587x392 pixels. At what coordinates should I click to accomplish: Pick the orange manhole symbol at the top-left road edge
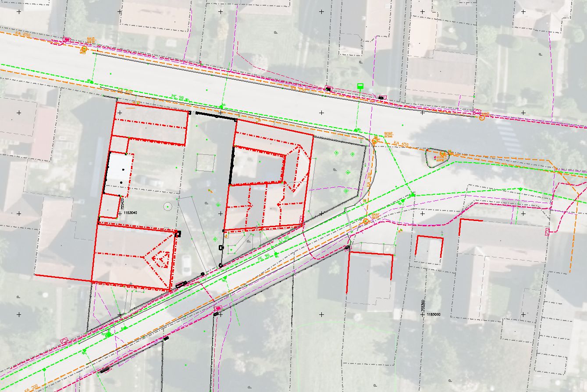pyautogui.click(x=83, y=50)
